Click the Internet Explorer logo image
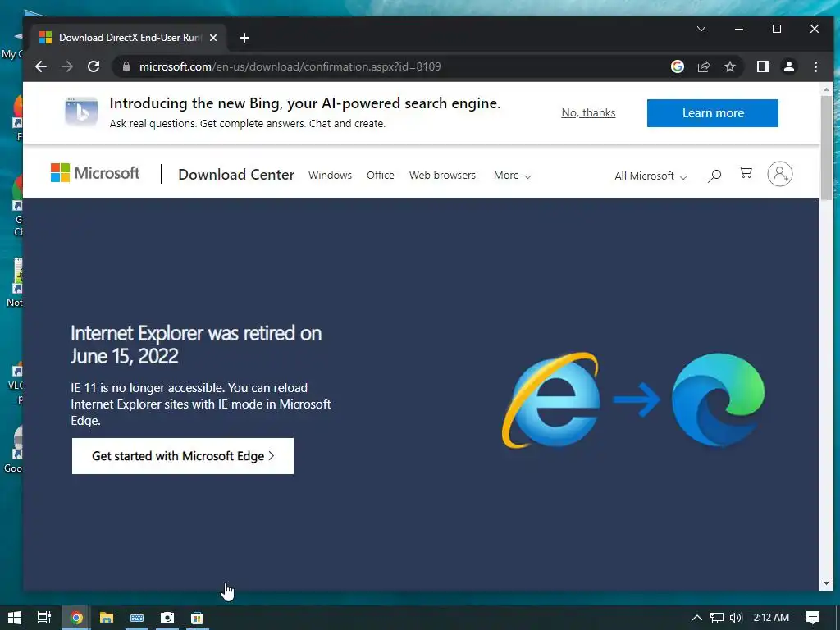The image size is (840, 630). 550,399
